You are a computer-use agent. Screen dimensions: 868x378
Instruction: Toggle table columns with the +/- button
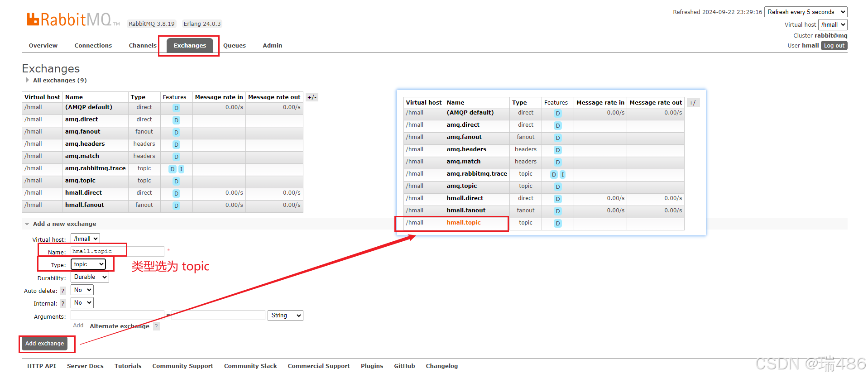(312, 97)
